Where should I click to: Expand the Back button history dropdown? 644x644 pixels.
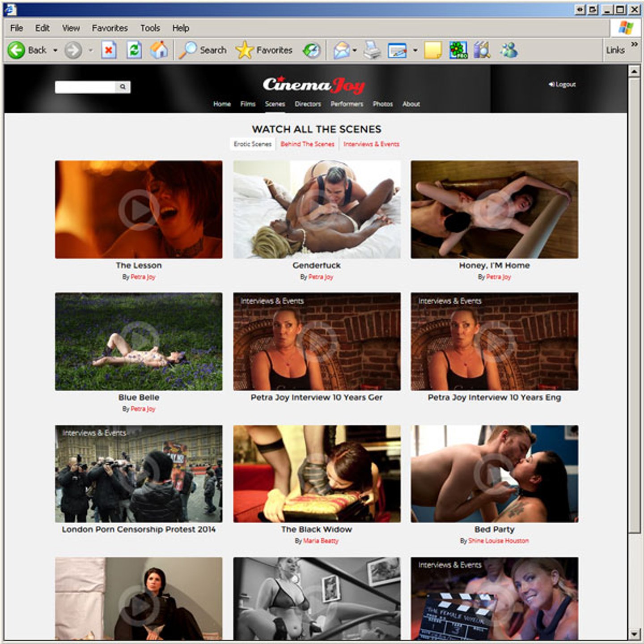pyautogui.click(x=55, y=51)
